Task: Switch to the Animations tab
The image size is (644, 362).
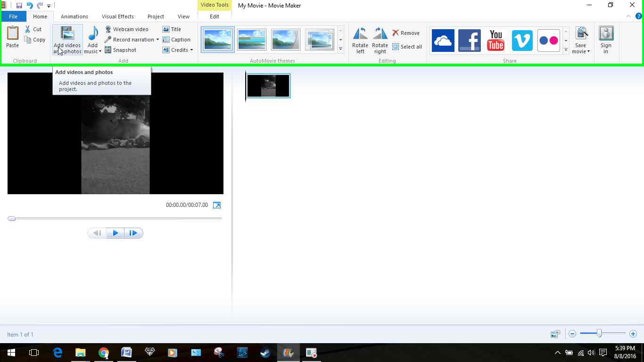Action: (74, 16)
